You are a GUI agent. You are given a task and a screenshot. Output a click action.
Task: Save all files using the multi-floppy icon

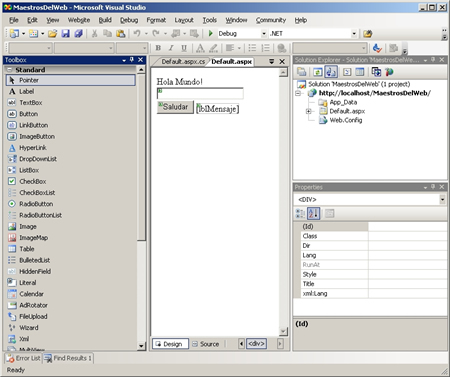pos(78,33)
